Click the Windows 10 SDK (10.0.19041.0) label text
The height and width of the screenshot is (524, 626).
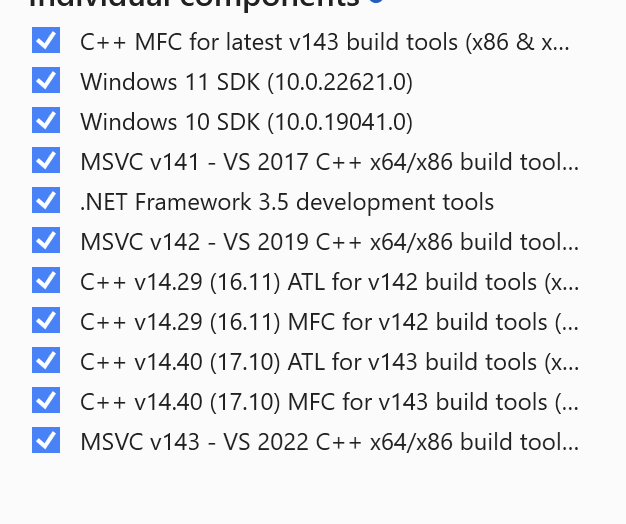click(x=246, y=122)
